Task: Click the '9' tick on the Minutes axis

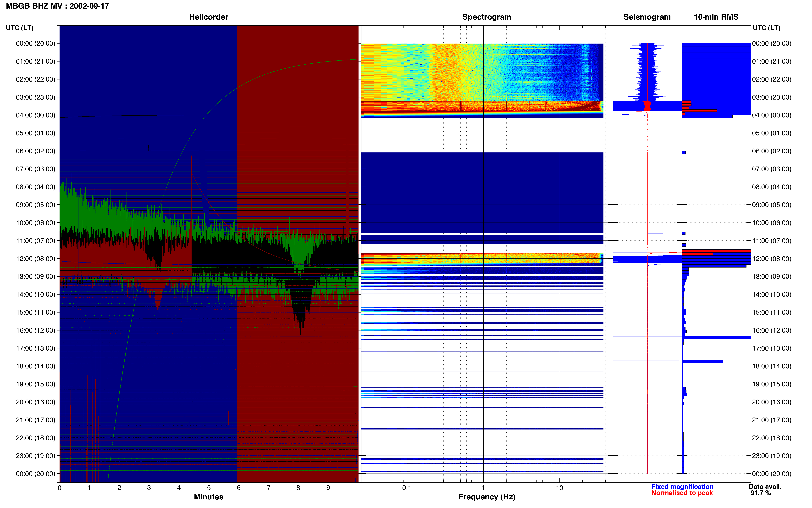Action: point(328,488)
